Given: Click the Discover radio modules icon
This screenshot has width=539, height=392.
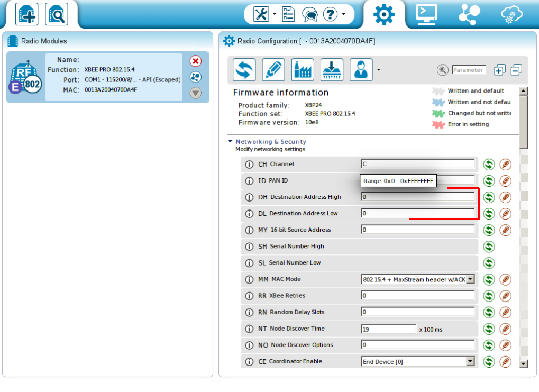Looking at the screenshot, I should click(57, 14).
